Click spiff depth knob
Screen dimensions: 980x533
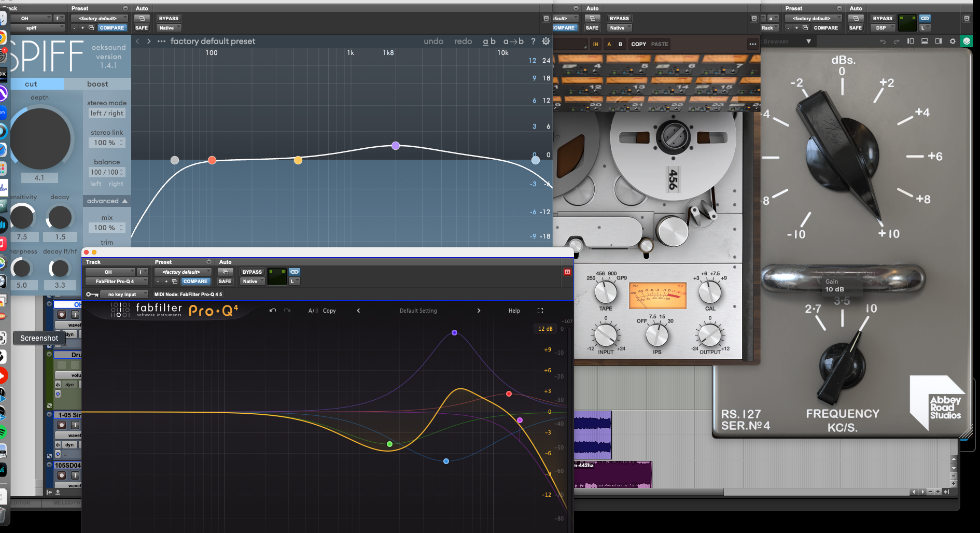(x=40, y=138)
